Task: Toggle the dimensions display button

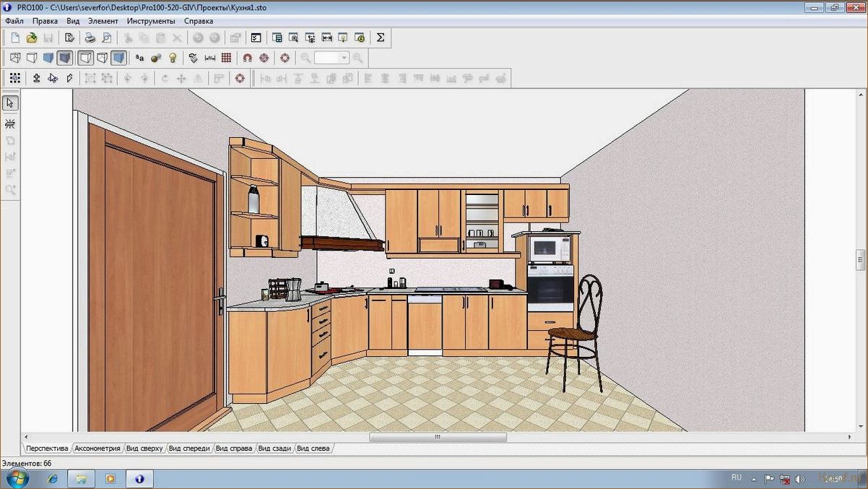Action: (209, 58)
